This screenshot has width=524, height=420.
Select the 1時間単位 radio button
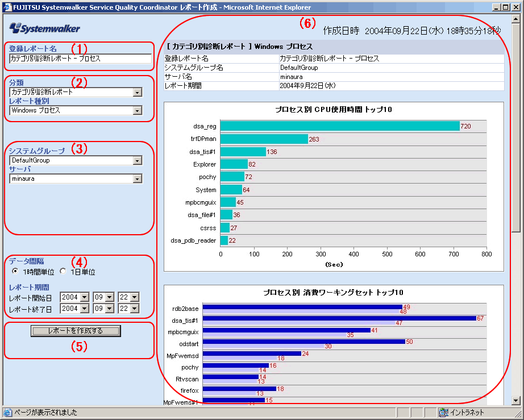point(15,271)
